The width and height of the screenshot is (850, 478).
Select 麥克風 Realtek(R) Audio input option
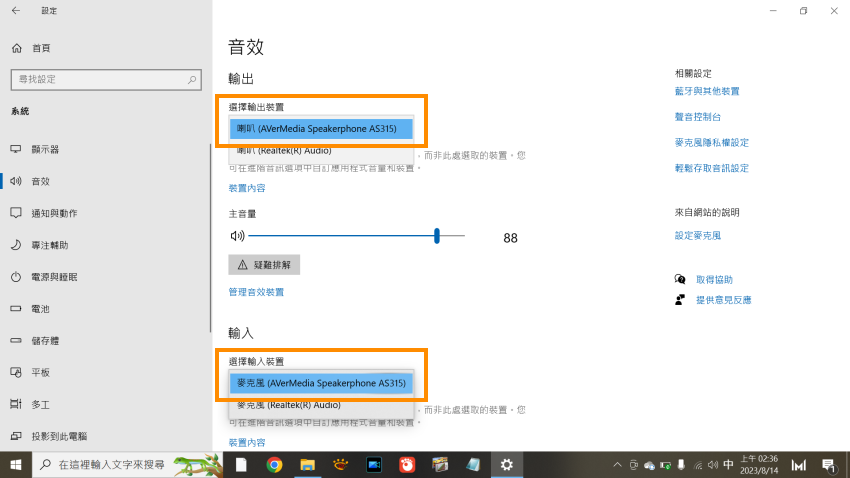pyautogui.click(x=321, y=405)
